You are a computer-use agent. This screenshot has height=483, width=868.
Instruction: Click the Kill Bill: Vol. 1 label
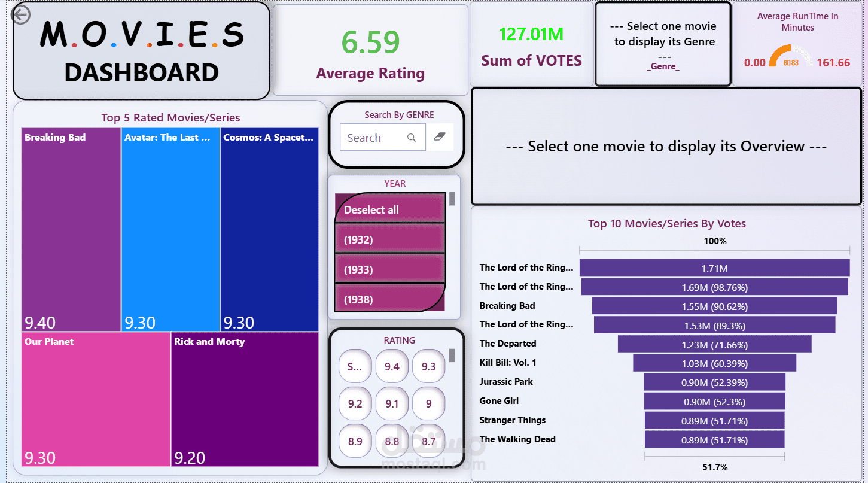point(508,363)
